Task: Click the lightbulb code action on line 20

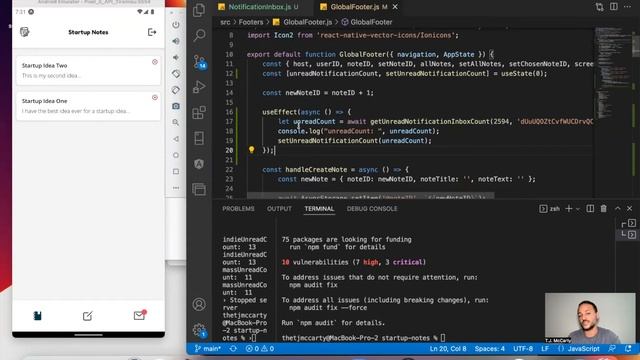Action: tap(251, 150)
